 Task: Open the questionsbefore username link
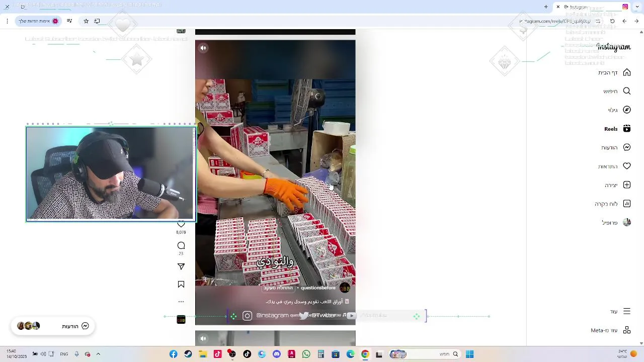318,288
